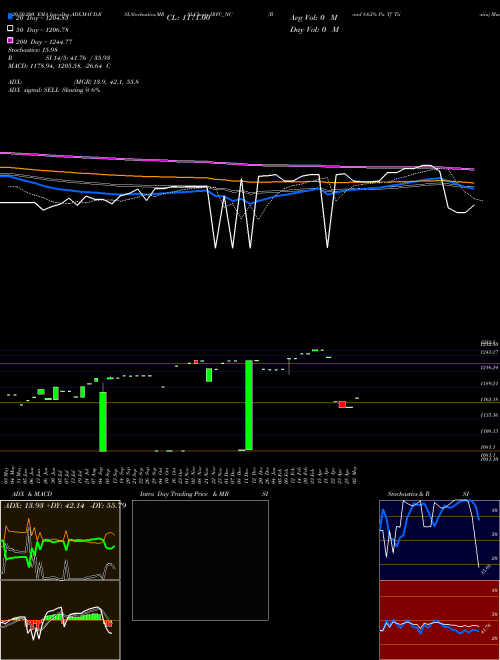The height and width of the screenshot is (660, 500).
Task: Select the '50 Day - 1206.78' legend text
Action: coord(42,30)
